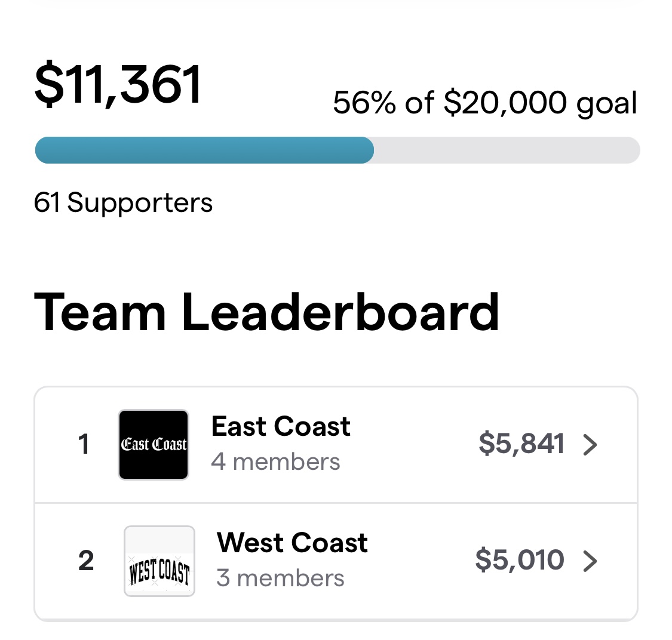Screen dimensions: 672x640
Task: Select the Team Leaderboard heading
Action: (x=266, y=313)
